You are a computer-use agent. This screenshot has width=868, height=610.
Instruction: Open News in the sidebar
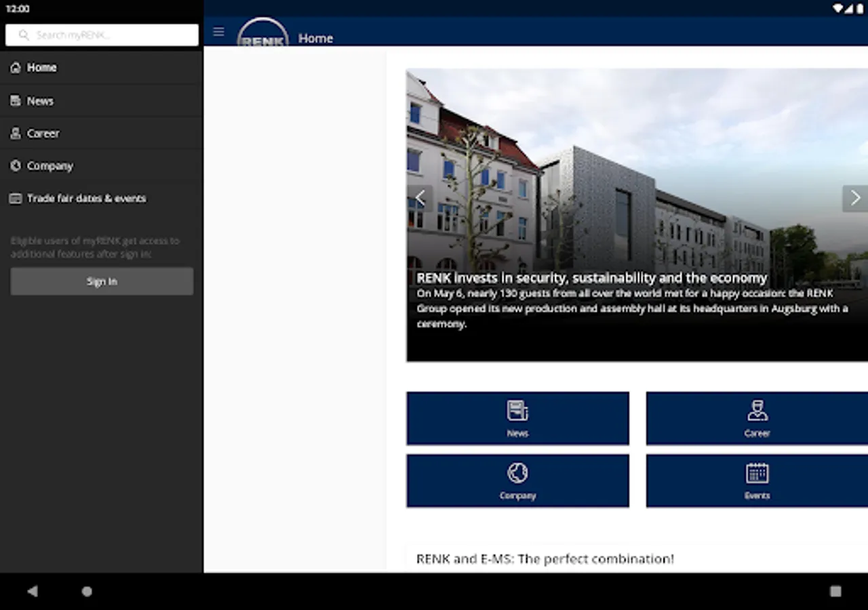coord(102,101)
